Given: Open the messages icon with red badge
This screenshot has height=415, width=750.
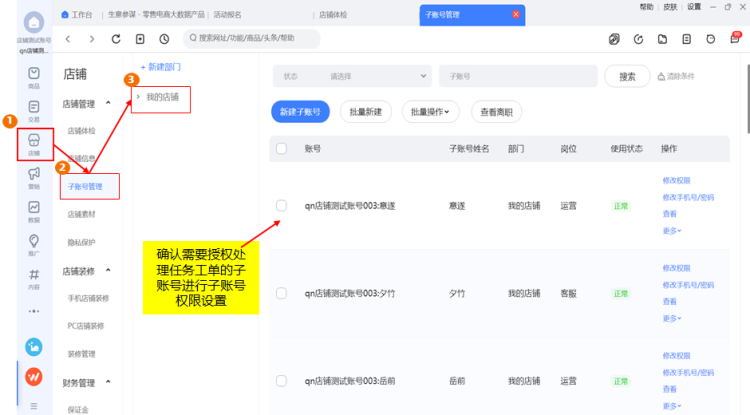Looking at the screenshot, I should coord(735,39).
